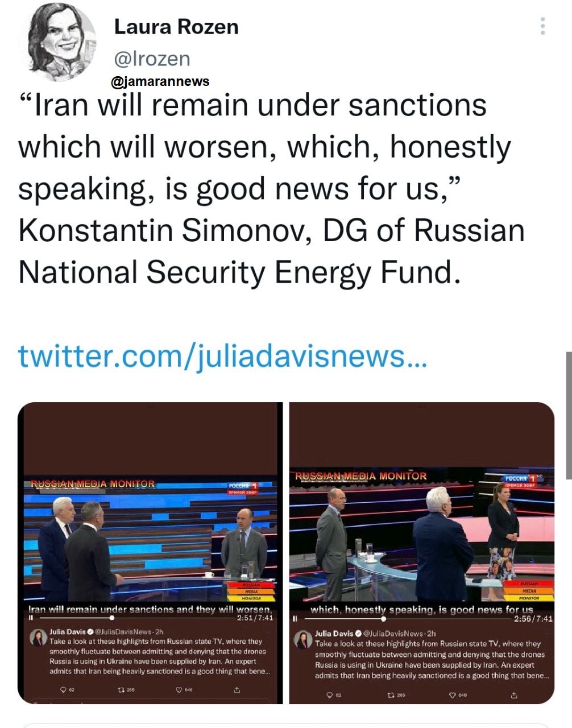The width and height of the screenshot is (572, 728).
Task: Open the right Russian TV screenshot image
Action: pos(421,535)
